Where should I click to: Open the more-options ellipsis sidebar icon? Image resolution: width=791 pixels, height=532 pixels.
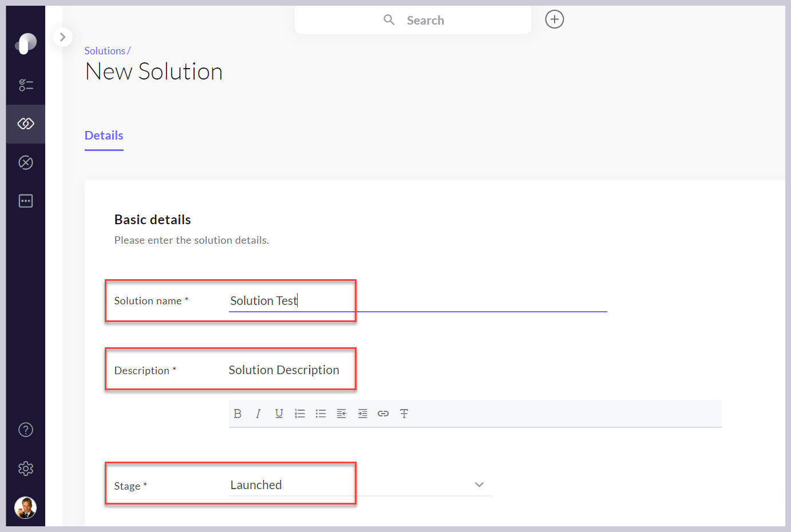[26, 201]
